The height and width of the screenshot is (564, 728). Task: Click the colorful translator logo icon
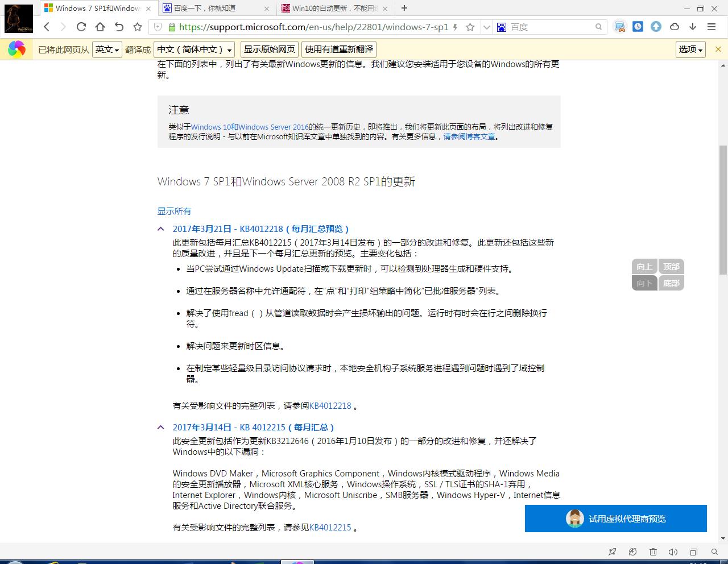pyautogui.click(x=16, y=49)
